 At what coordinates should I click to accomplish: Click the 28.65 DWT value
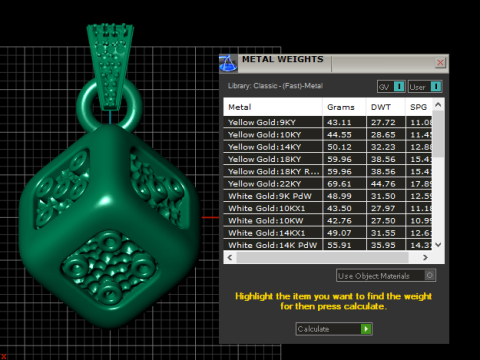click(x=383, y=135)
